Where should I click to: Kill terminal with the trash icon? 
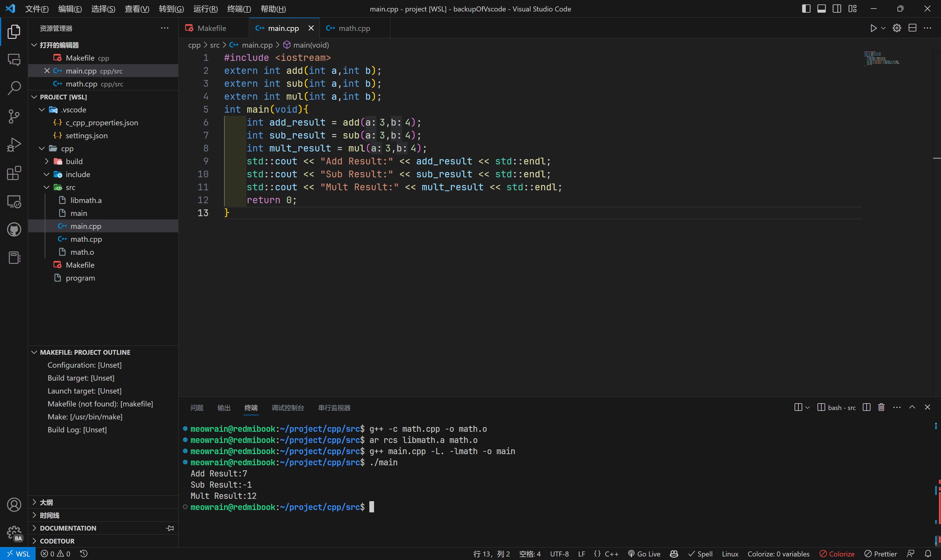(881, 407)
